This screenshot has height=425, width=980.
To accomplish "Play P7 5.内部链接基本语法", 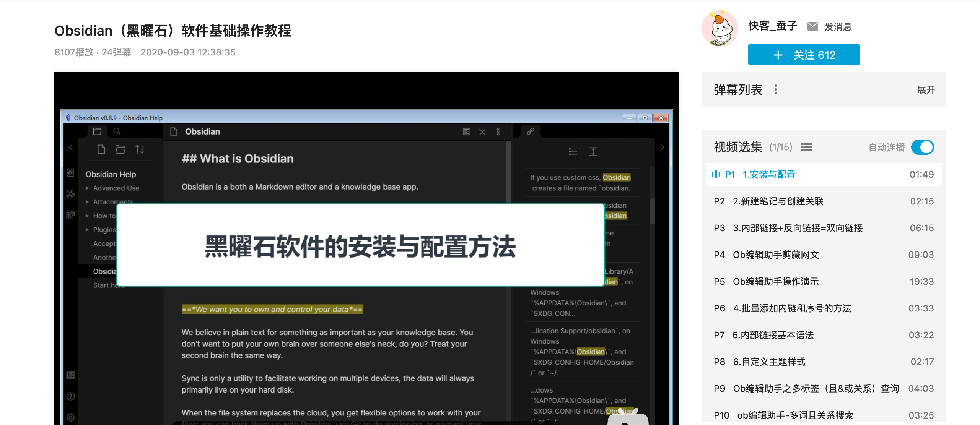I will pyautogui.click(x=824, y=335).
